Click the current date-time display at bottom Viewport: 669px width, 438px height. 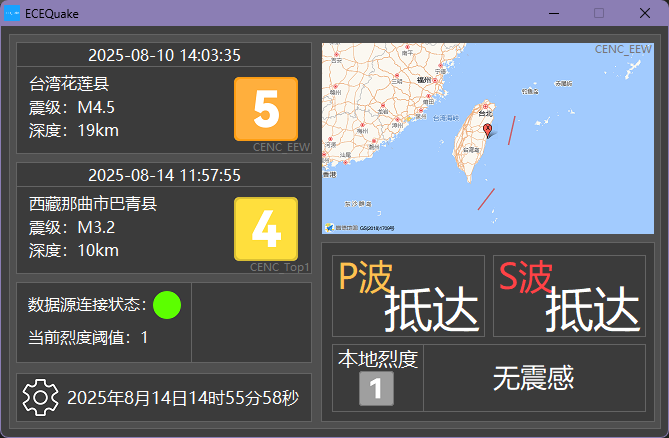[183, 399]
